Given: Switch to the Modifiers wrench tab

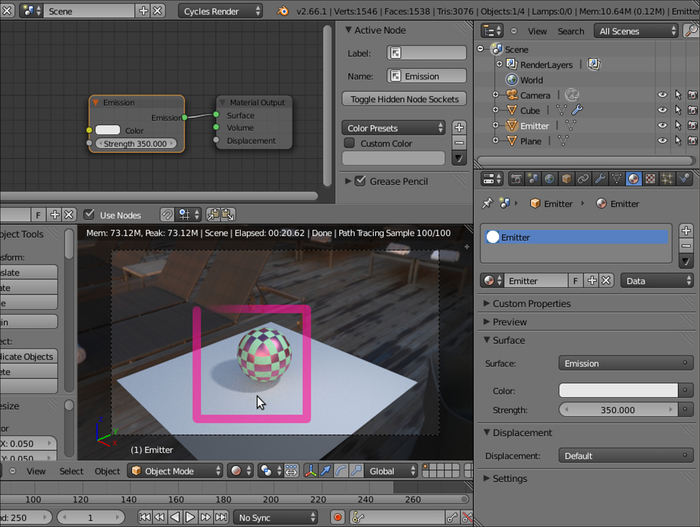Looking at the screenshot, I should pyautogui.click(x=599, y=179).
